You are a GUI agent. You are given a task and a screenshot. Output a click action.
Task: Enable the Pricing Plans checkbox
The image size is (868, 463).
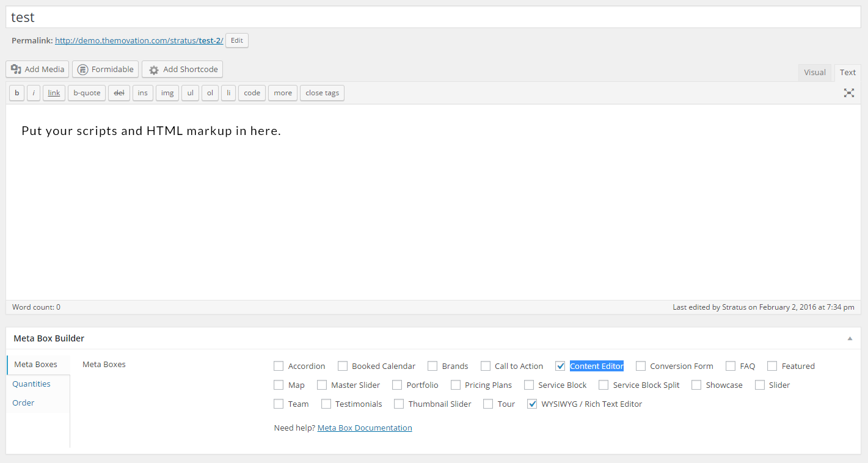coord(456,385)
